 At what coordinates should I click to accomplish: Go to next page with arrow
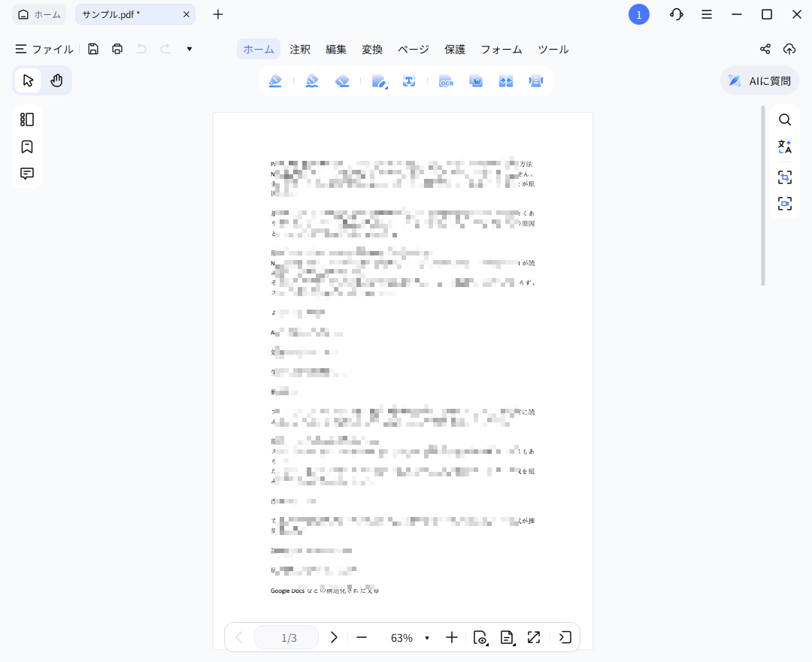coord(334,637)
